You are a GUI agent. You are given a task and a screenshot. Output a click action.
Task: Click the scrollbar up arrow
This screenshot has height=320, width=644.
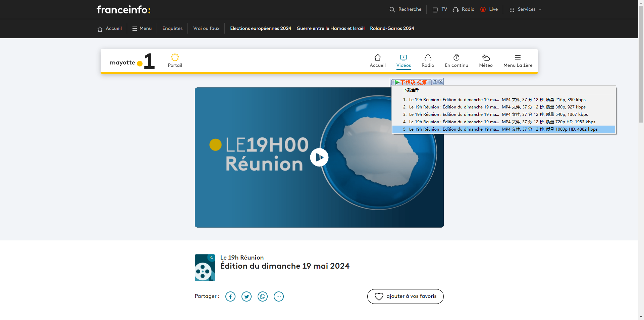[641, 2]
